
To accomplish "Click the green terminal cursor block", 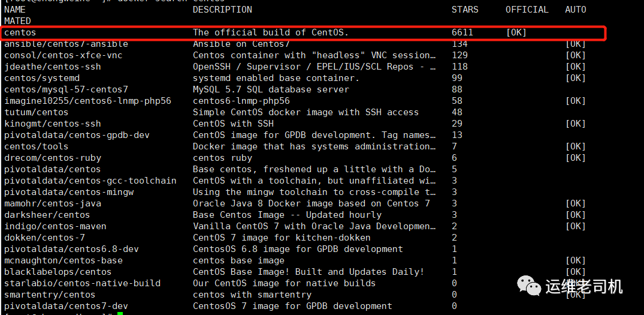I will tap(120, 313).
